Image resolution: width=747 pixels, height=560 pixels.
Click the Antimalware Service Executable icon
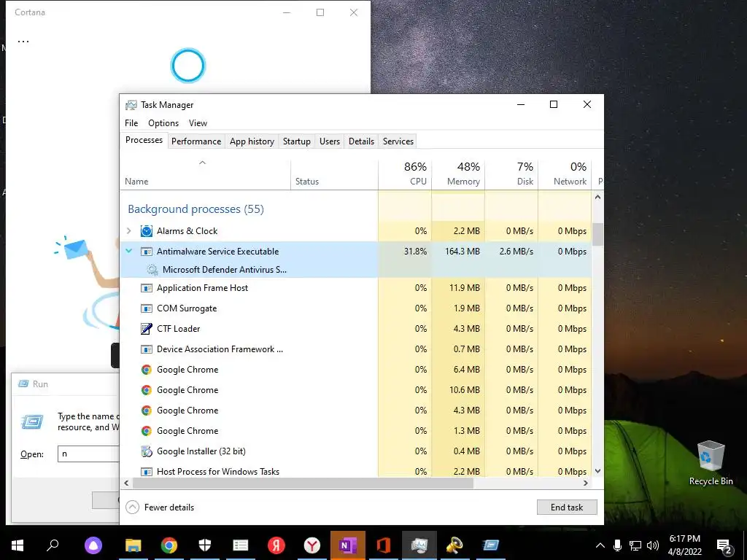pos(146,252)
